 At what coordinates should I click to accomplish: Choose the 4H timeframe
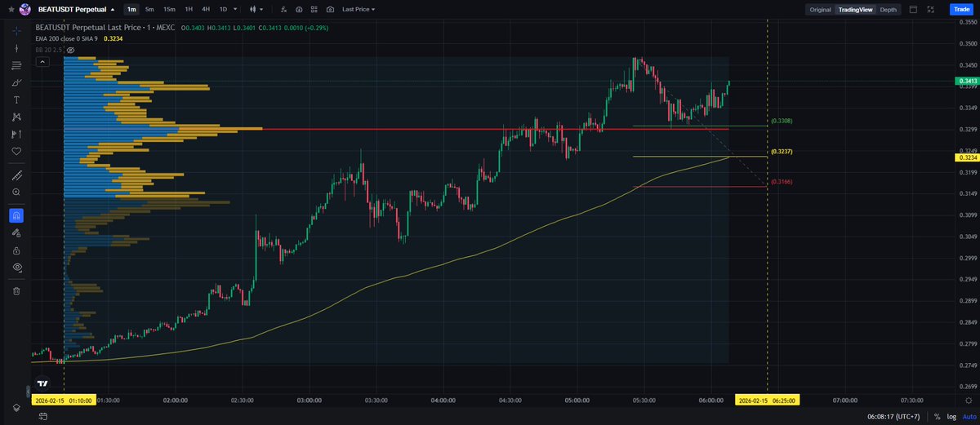point(206,9)
